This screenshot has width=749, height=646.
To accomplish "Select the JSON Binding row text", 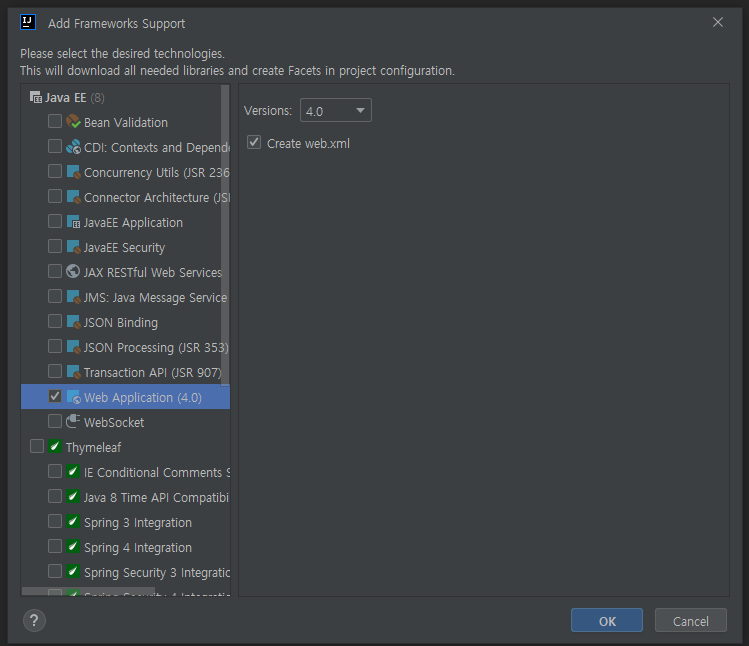I will tap(120, 322).
